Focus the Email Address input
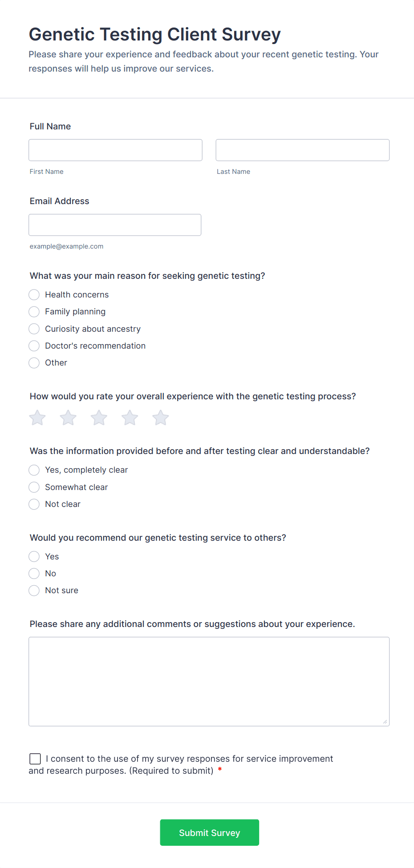The height and width of the screenshot is (868, 414). (115, 225)
